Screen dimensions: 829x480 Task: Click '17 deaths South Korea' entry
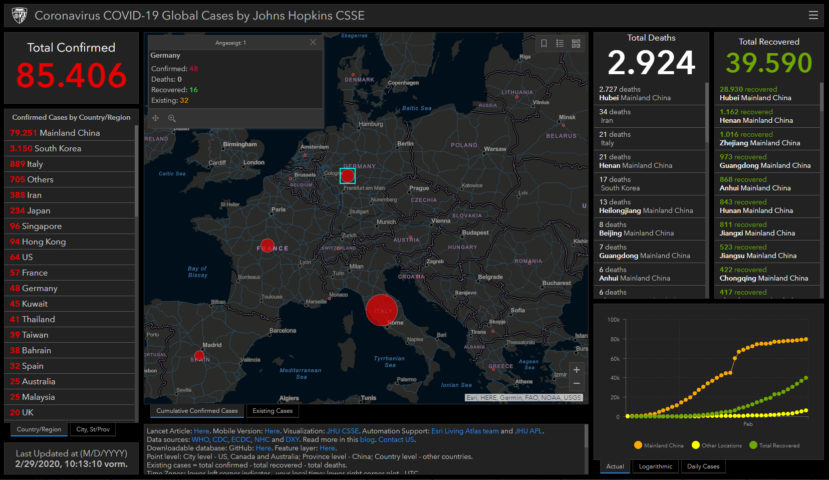coord(649,184)
